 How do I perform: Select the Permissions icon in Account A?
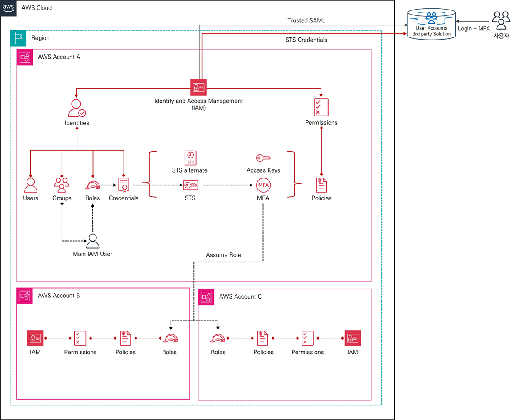click(x=321, y=107)
